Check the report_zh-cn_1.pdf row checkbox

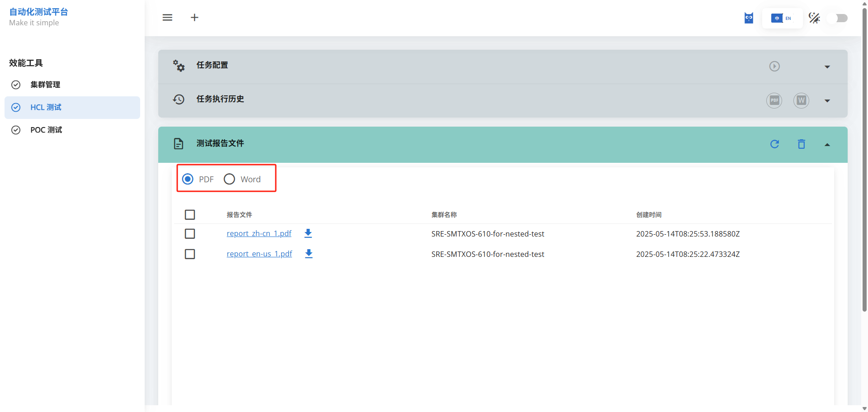pos(190,234)
